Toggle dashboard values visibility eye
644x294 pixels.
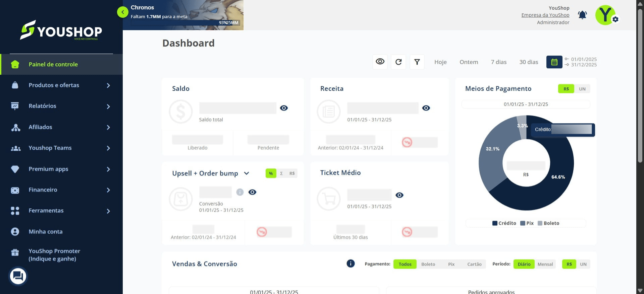[x=380, y=62]
